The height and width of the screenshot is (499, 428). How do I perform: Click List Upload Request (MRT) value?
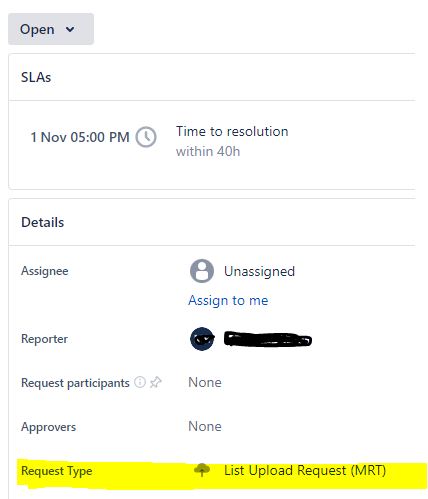(x=305, y=470)
